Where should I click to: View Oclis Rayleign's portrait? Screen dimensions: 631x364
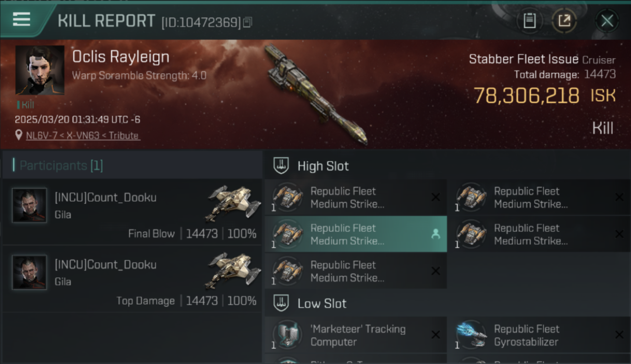coord(40,70)
